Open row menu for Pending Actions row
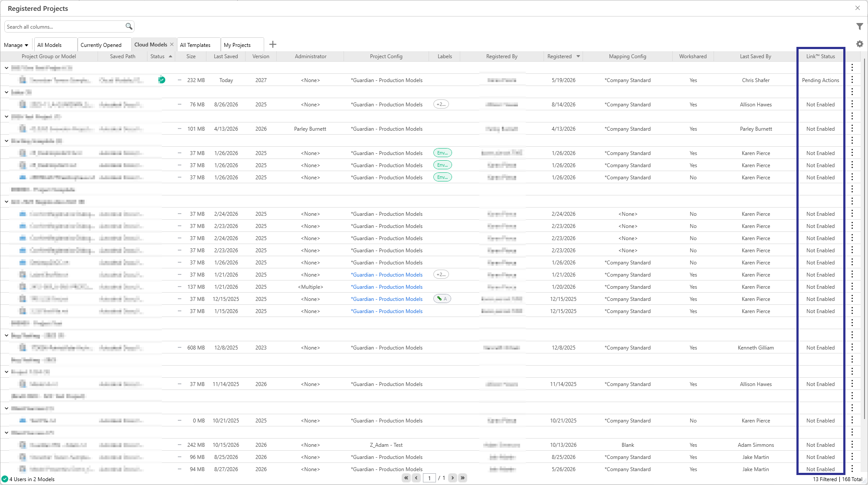868x485 pixels. click(852, 80)
